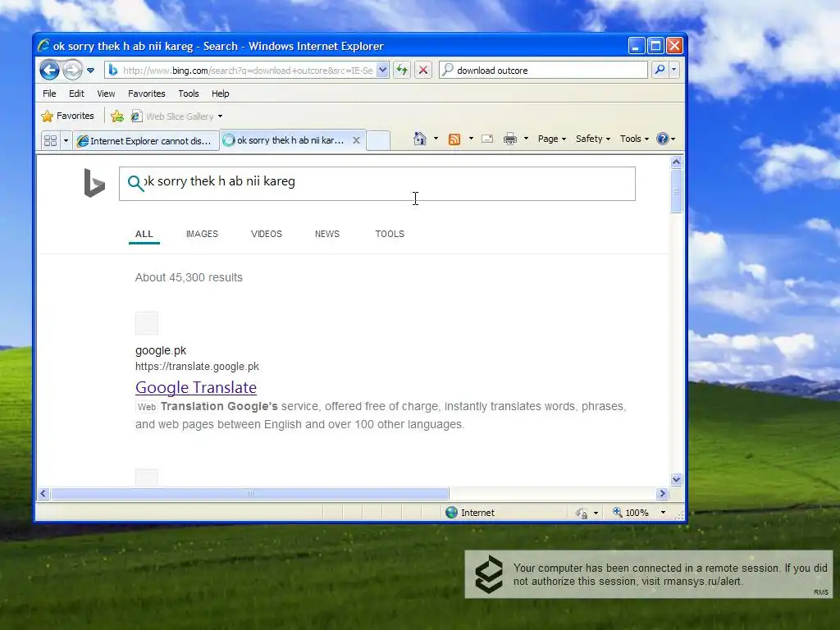This screenshot has width=840, height=630.
Task: Expand the address bar history dropdown
Action: [382, 71]
